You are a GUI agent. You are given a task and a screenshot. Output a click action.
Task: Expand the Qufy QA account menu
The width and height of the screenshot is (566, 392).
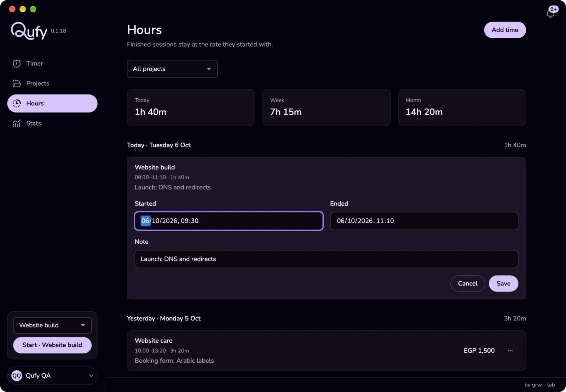pos(52,376)
